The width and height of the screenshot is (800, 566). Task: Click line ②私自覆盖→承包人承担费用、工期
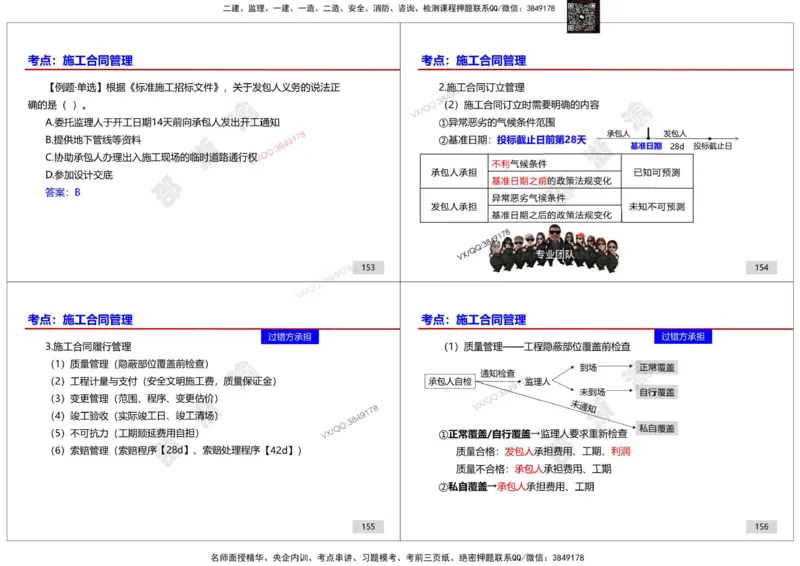[x=516, y=487]
